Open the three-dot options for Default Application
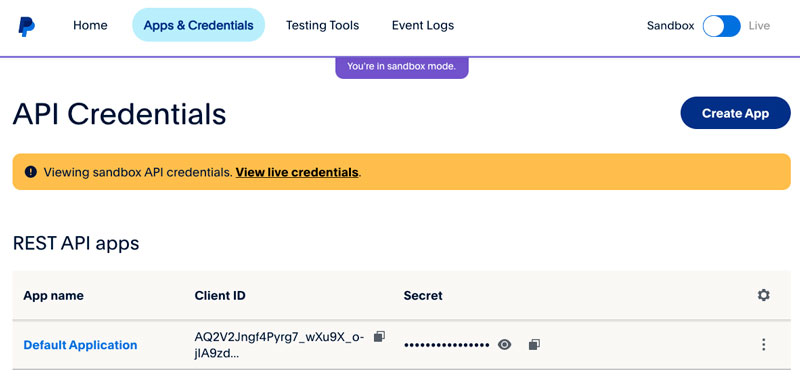800x376 pixels. [763, 345]
